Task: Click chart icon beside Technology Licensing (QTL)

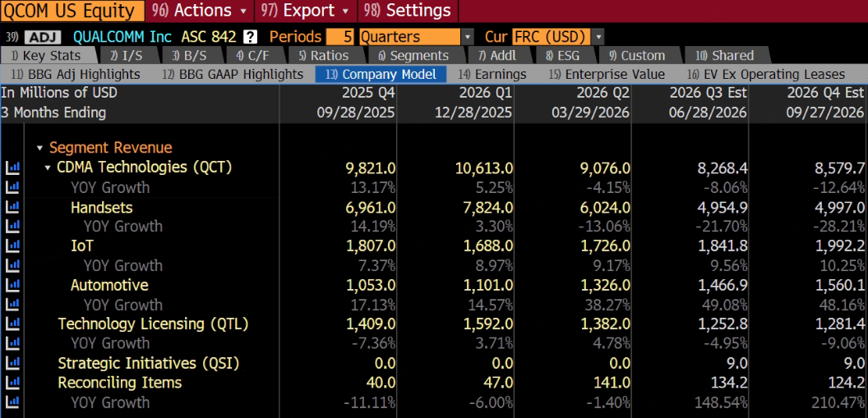Action: click(x=12, y=324)
